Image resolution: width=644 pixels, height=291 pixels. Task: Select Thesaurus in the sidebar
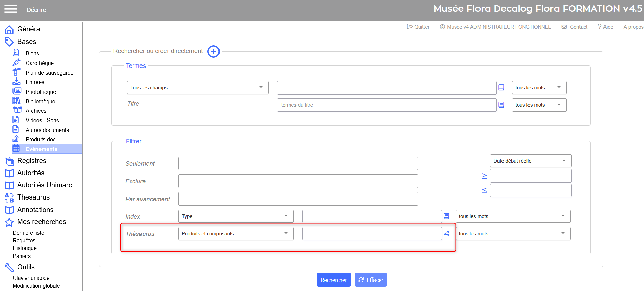[x=33, y=197]
